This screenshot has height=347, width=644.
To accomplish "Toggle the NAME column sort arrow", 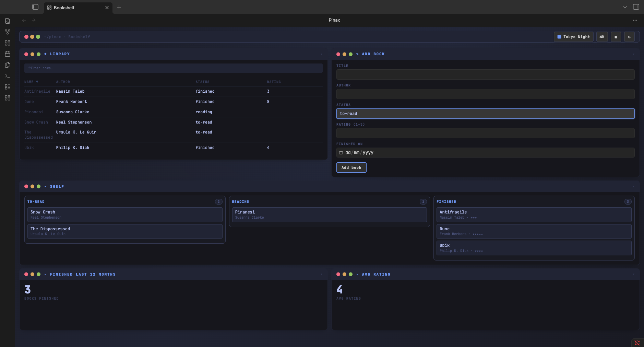I will [37, 82].
